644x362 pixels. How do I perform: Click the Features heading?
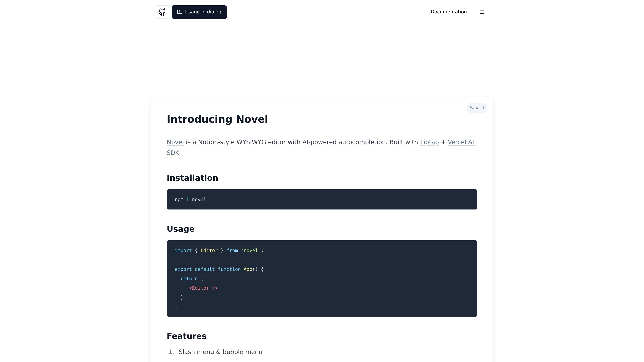coord(186,336)
